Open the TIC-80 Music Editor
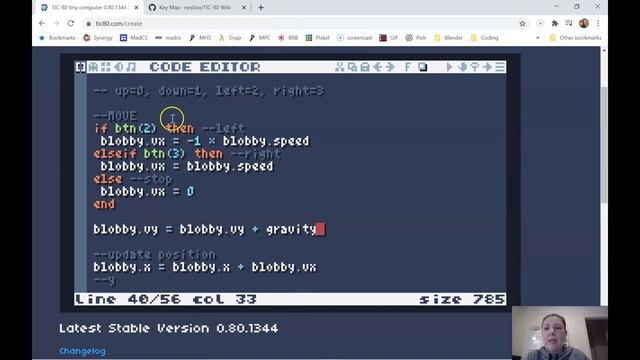The image size is (640, 360). pos(131,67)
